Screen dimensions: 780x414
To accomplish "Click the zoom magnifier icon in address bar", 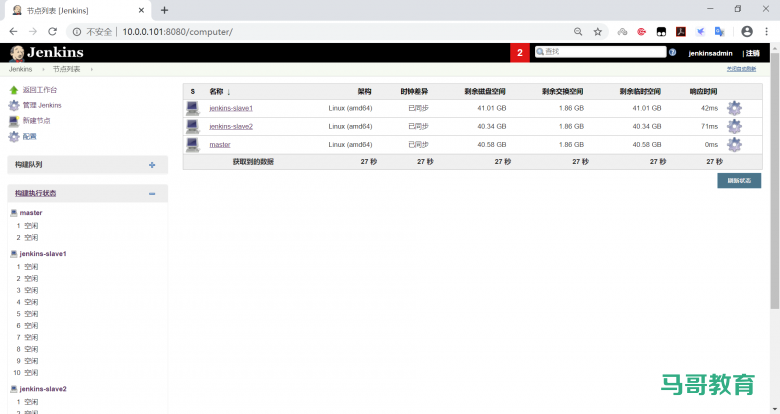I will 578,32.
